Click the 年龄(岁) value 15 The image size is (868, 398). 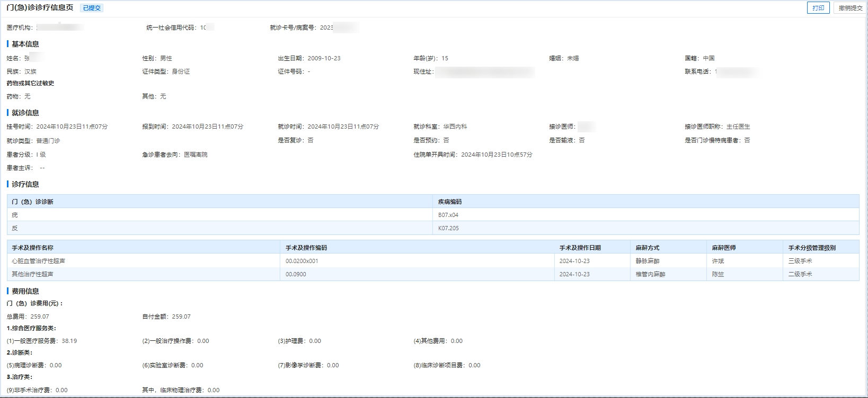point(445,58)
